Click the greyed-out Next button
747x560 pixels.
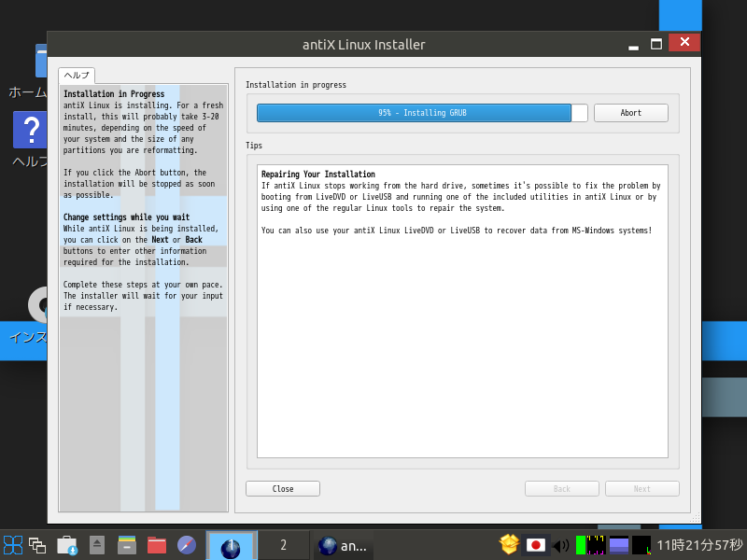point(641,488)
